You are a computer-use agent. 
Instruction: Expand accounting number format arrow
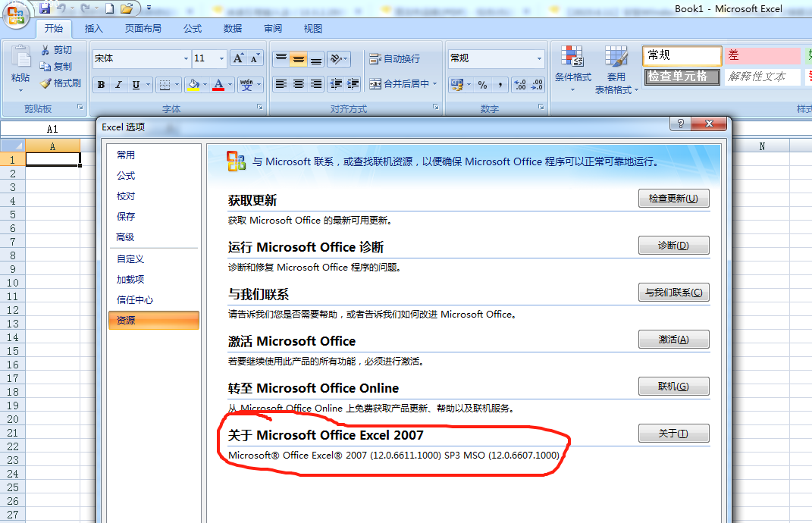coord(469,84)
